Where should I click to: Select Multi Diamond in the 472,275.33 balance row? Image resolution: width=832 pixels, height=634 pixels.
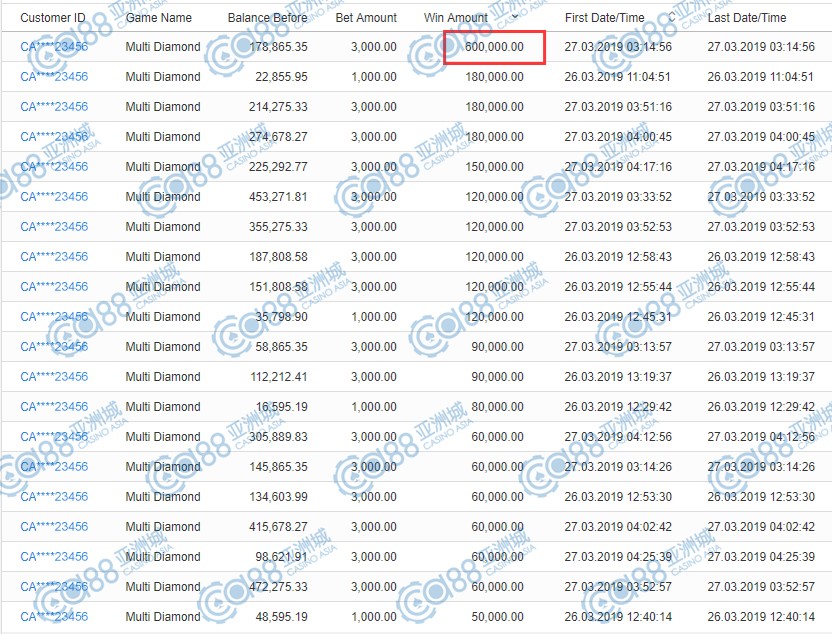click(x=163, y=587)
